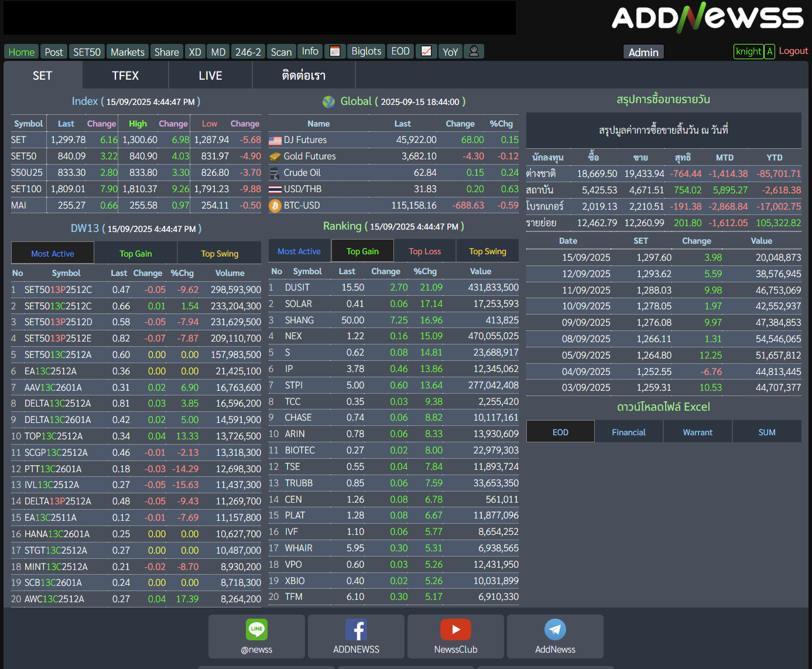Click WHAIR in the ranking table

[x=299, y=548]
